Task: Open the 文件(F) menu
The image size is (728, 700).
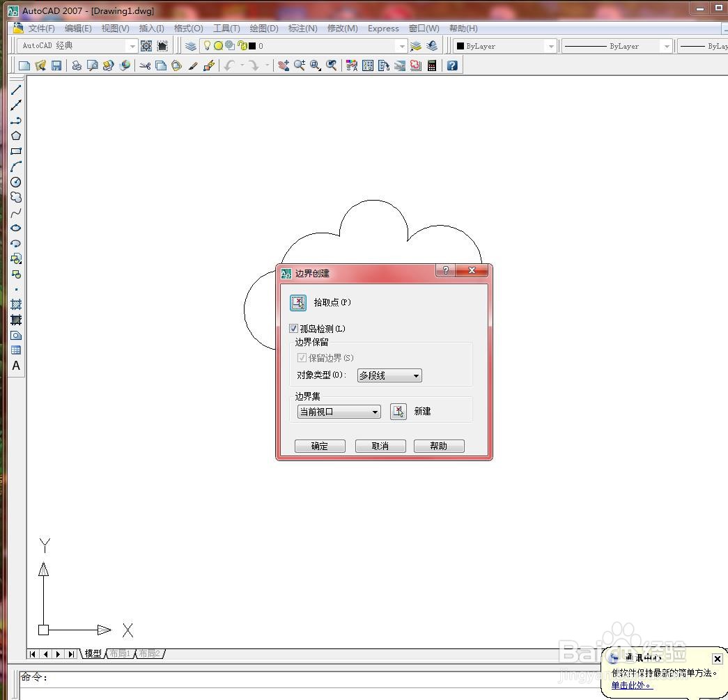Action: pyautogui.click(x=41, y=29)
